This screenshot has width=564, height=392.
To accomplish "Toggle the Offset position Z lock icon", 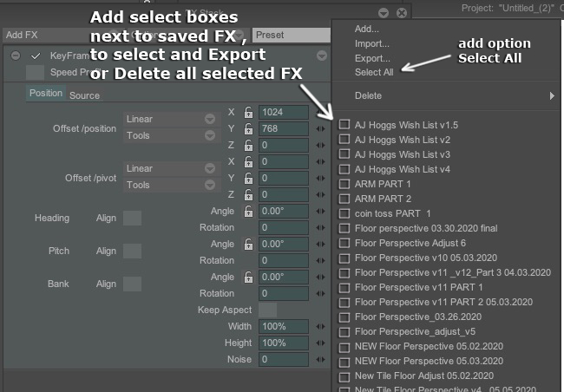I will 248,146.
